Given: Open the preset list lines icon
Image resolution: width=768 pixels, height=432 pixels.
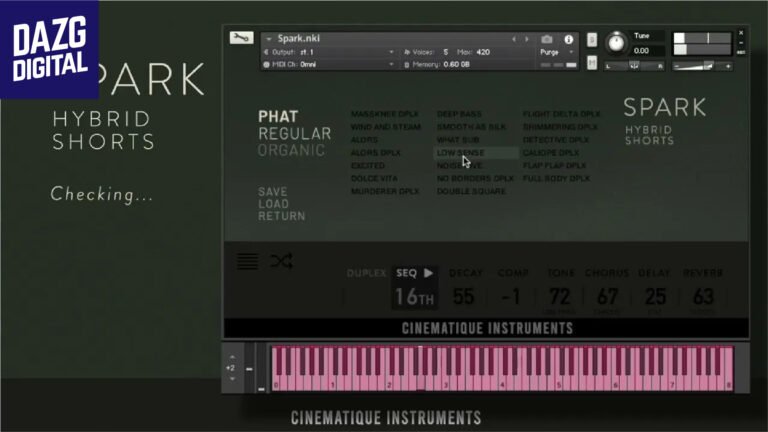Looking at the screenshot, I should [247, 262].
